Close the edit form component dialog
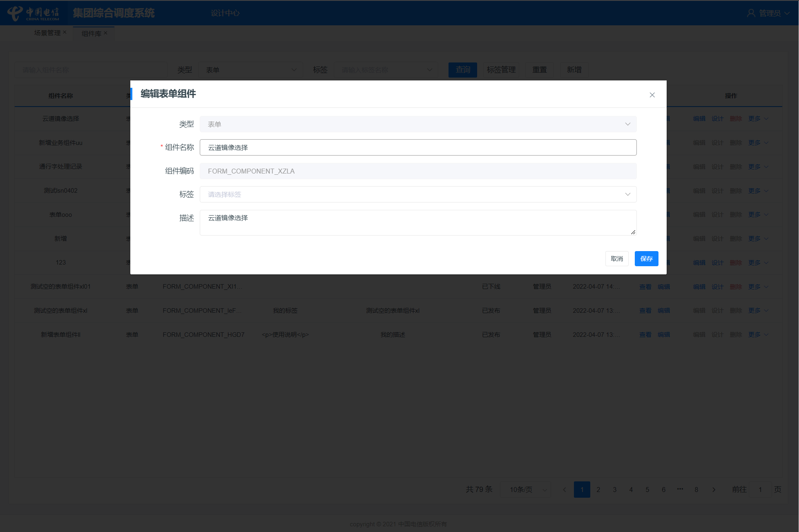Screen dimensions: 799x532 click(652, 95)
